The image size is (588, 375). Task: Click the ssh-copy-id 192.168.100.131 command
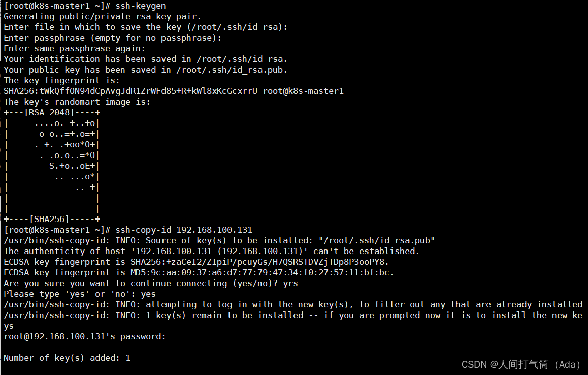(184, 230)
